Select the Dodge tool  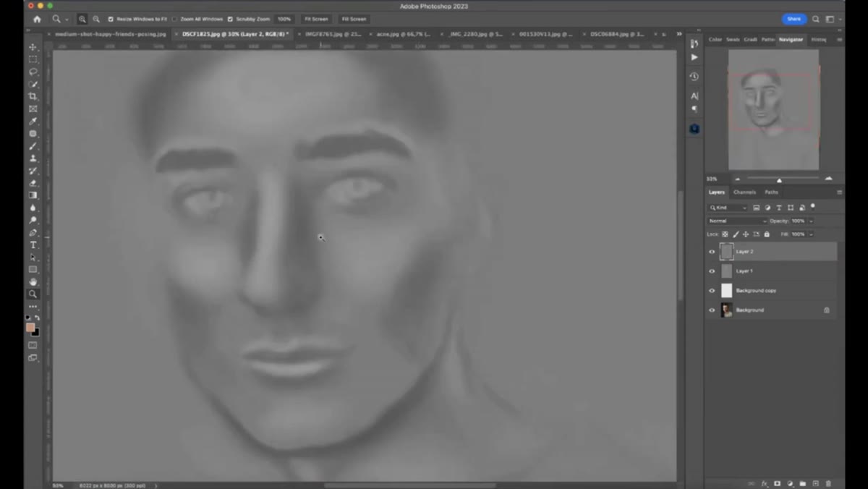[33, 220]
